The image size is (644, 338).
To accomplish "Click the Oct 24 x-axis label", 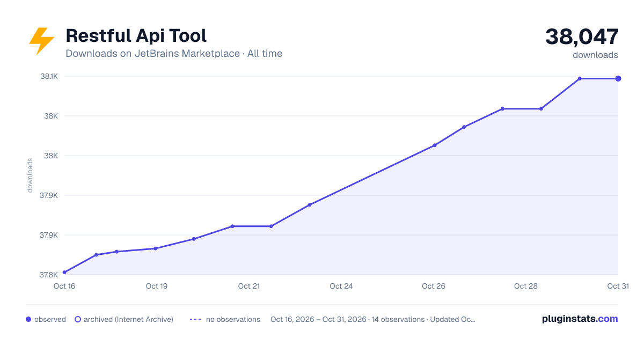I will pos(341,286).
